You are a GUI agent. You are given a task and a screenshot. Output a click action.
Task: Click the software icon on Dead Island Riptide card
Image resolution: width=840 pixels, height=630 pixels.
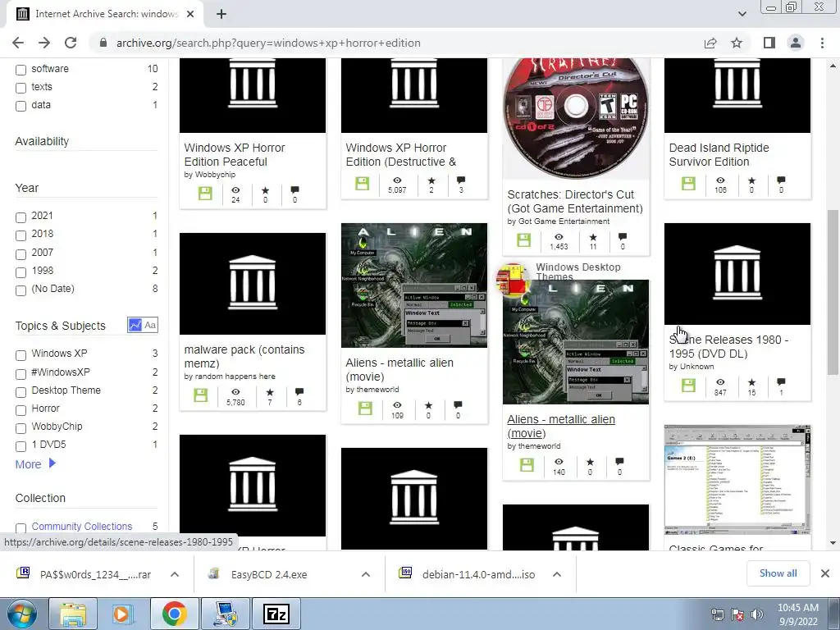pos(688,184)
